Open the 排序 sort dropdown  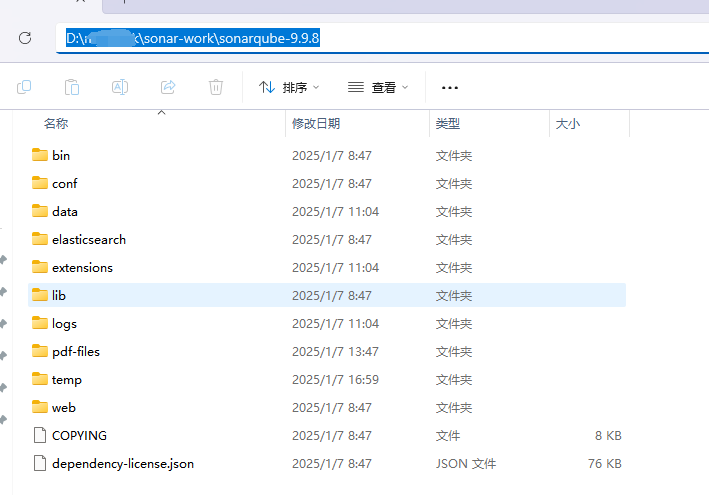(289, 87)
